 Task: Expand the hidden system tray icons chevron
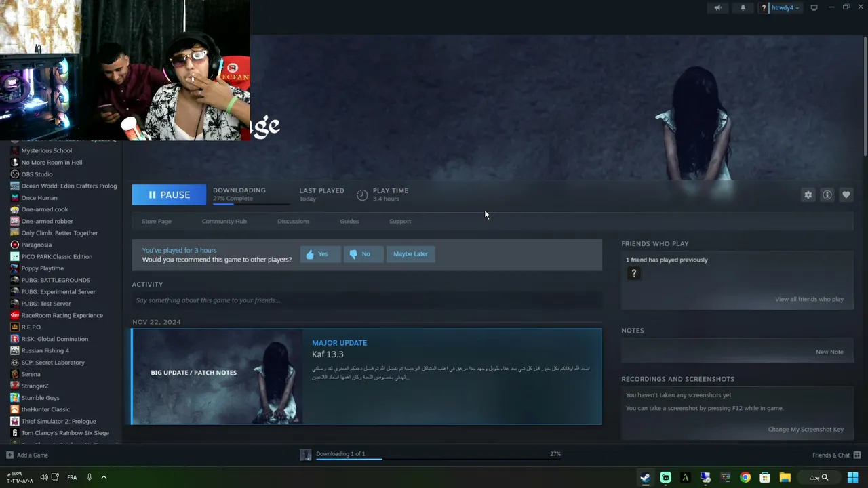pos(104,477)
